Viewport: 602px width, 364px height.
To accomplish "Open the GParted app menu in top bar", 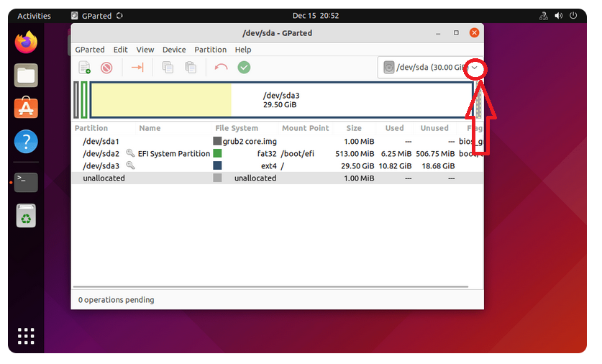I will click(x=97, y=16).
